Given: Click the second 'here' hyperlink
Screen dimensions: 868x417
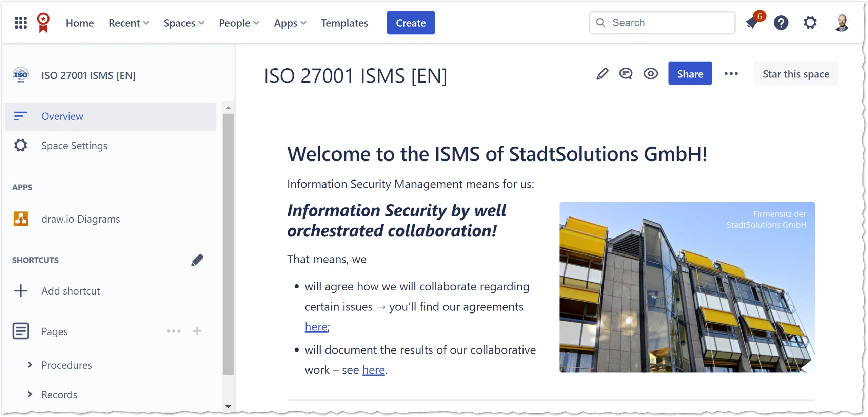Looking at the screenshot, I should tap(373, 369).
